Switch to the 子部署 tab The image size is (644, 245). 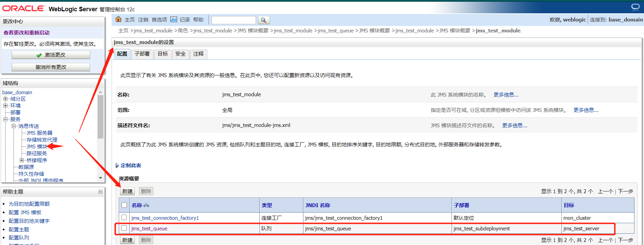coord(142,54)
